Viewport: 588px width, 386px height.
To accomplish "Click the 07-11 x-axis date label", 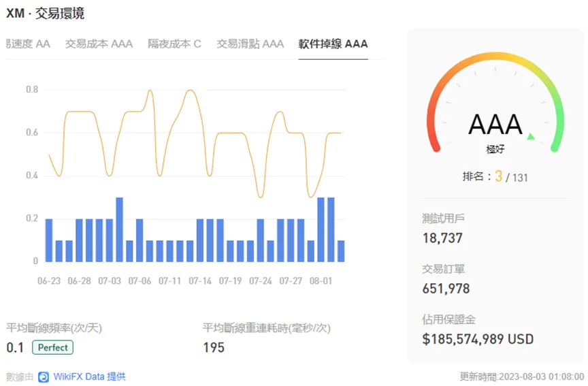I will click(170, 281).
